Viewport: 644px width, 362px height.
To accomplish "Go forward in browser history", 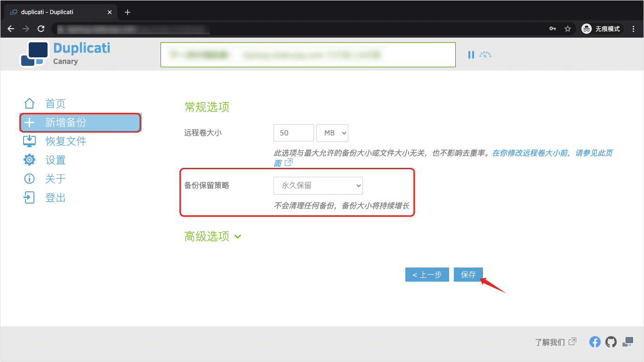I will (x=26, y=29).
